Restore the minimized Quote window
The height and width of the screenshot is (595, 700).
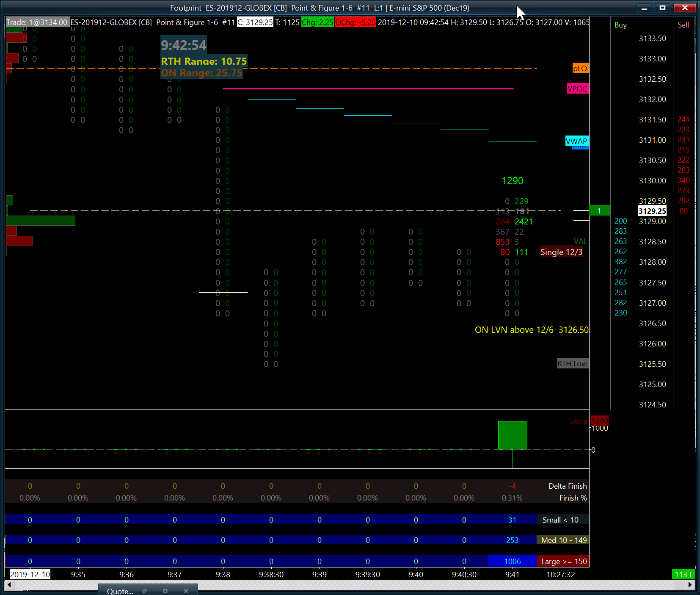click(x=144, y=591)
